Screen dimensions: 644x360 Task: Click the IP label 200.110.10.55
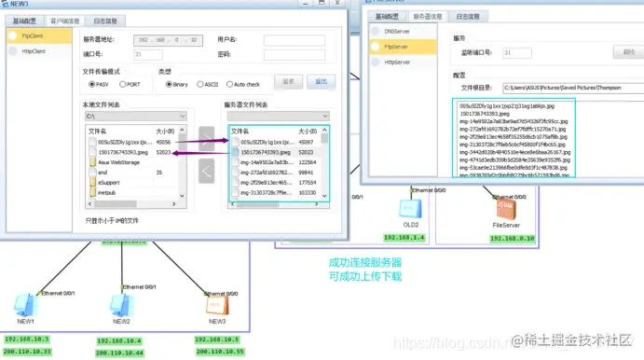[x=220, y=352]
